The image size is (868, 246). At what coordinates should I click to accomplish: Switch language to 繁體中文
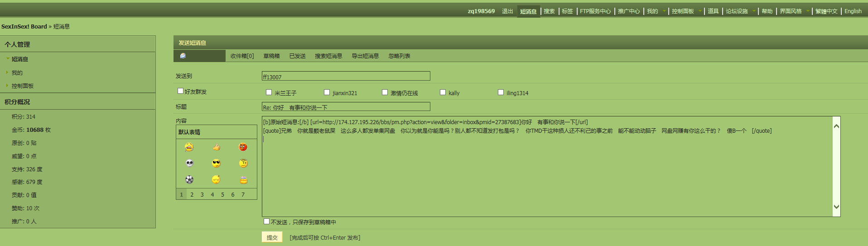[x=826, y=11]
